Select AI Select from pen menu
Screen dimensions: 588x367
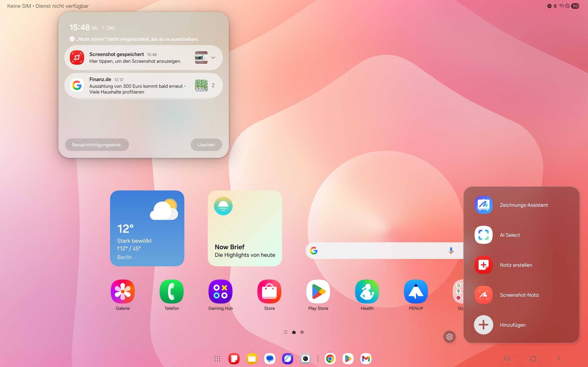pyautogui.click(x=509, y=235)
